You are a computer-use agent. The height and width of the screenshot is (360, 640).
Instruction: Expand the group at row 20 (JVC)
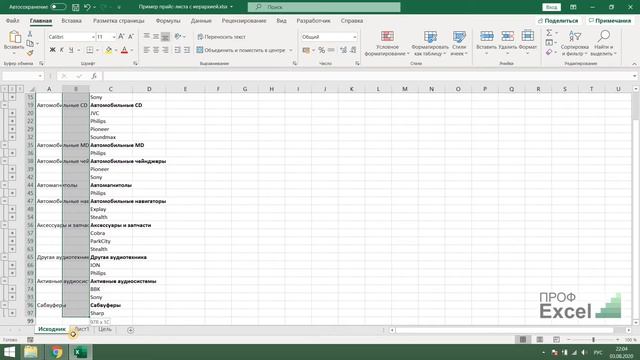(x=12, y=113)
